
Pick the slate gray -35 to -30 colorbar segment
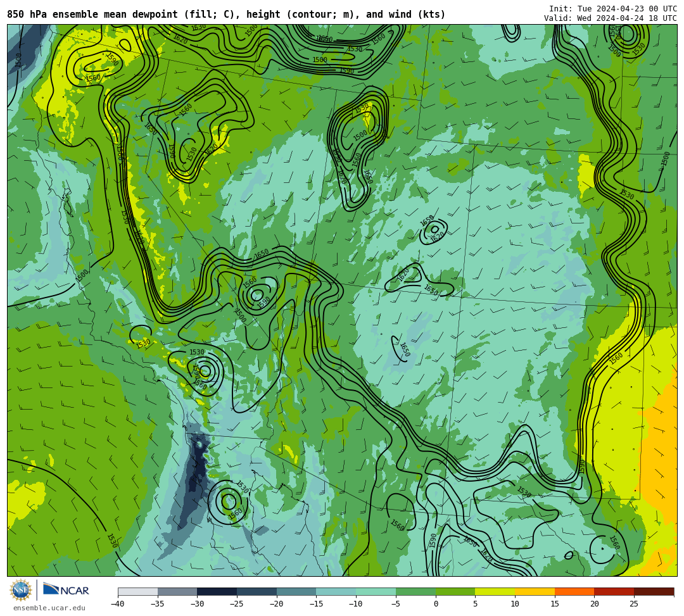(x=177, y=591)
